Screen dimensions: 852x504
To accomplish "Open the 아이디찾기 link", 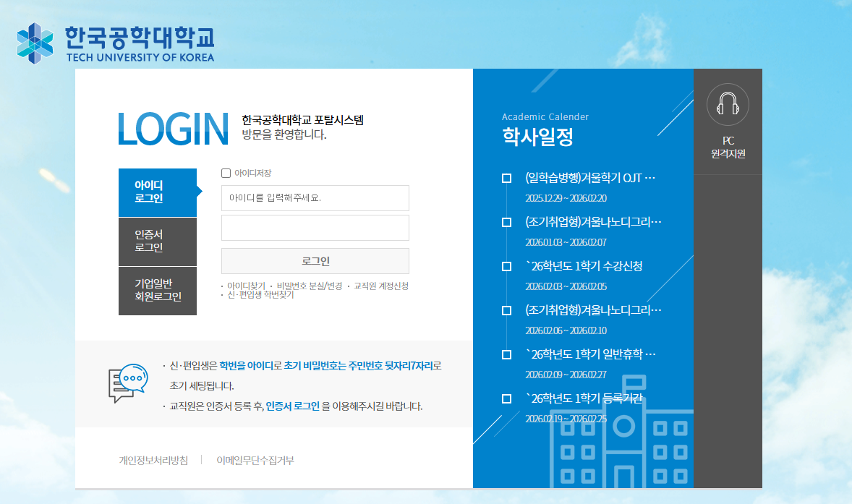I will (x=246, y=286).
